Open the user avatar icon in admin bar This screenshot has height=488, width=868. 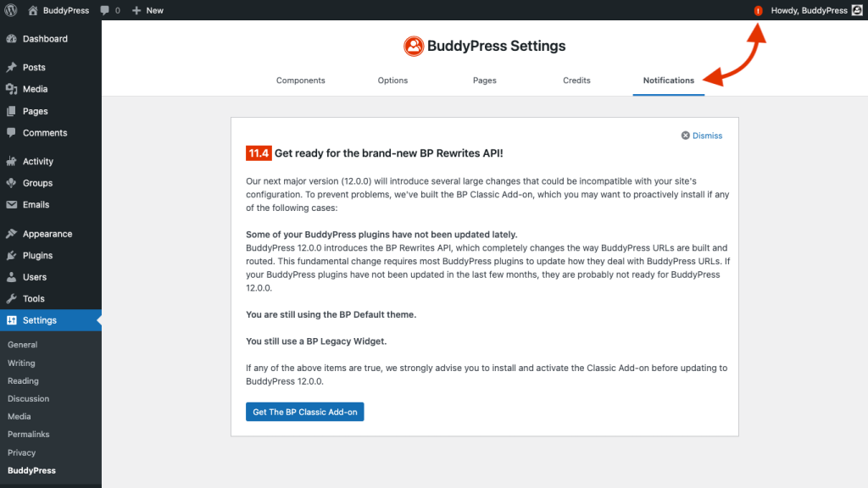(x=857, y=10)
